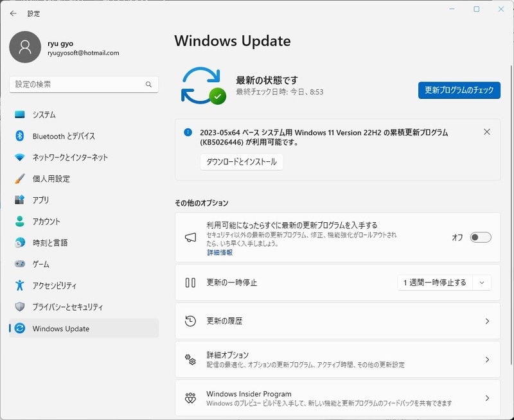Click the アクセシビリティ figure icon
This screenshot has width=514, height=420.
20,285
